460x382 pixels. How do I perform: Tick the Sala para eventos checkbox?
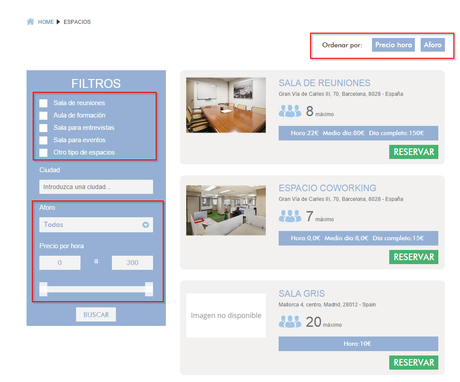(x=43, y=140)
